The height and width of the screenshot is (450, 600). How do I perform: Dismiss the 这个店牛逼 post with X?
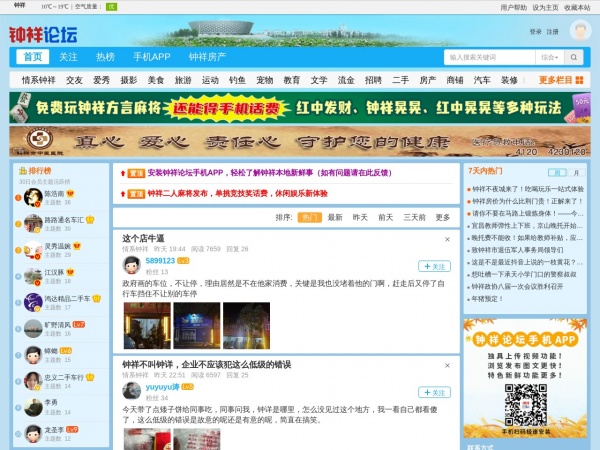tap(446, 240)
